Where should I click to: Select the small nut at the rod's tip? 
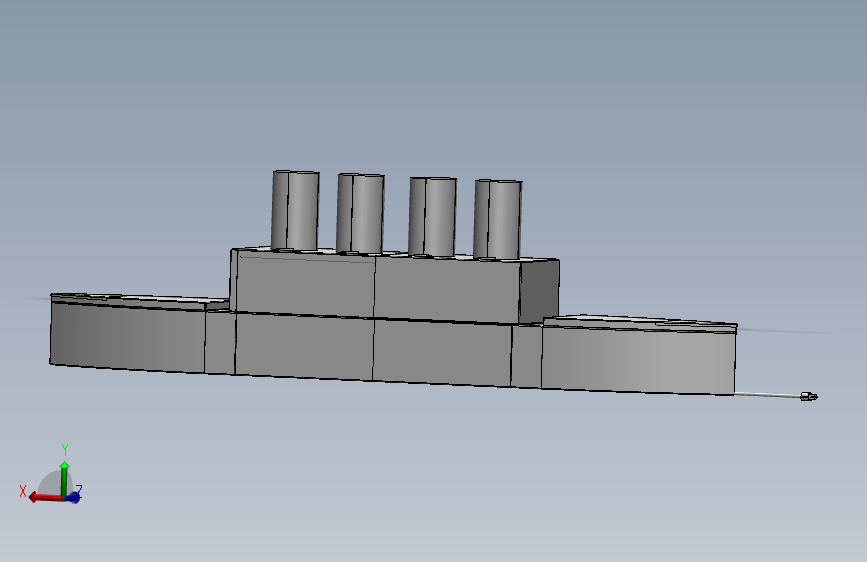tap(809, 396)
